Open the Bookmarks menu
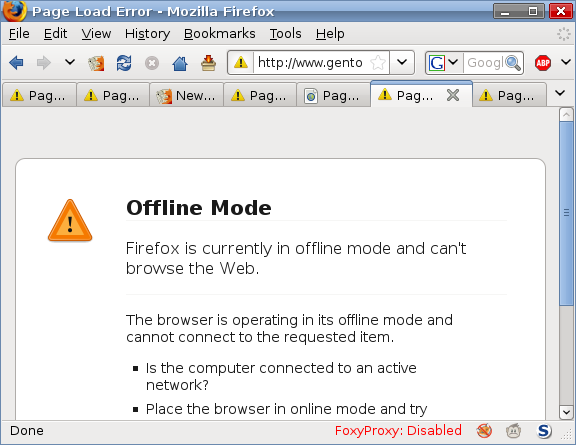 220,34
